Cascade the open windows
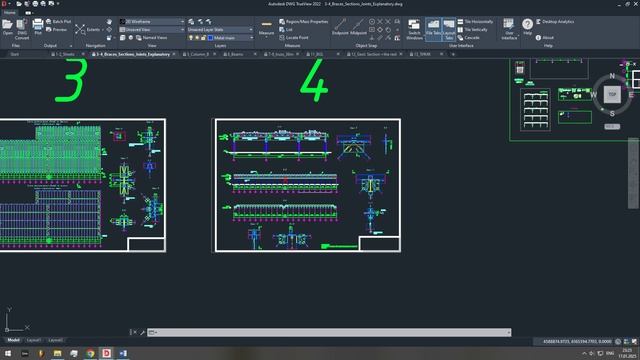The height and width of the screenshot is (360, 640). [468, 38]
